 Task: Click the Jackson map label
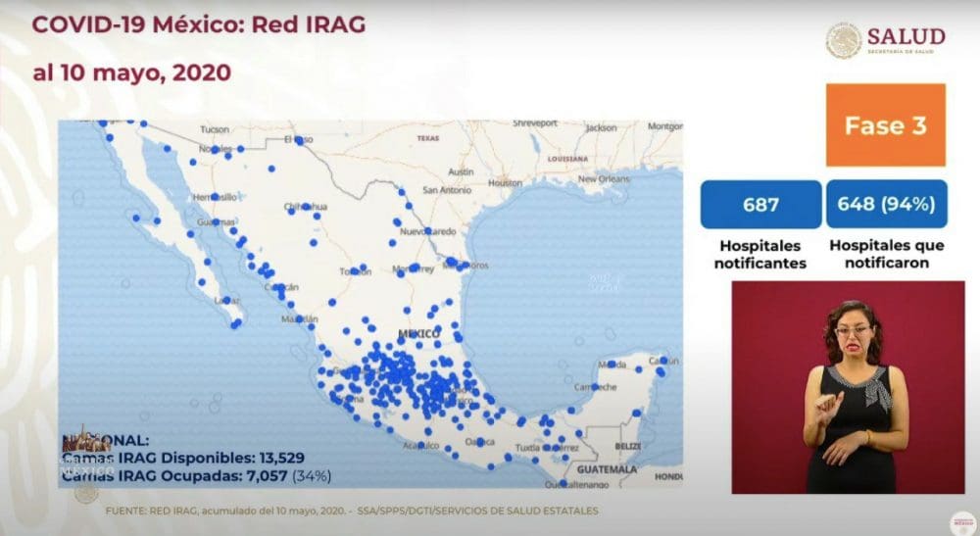click(602, 128)
